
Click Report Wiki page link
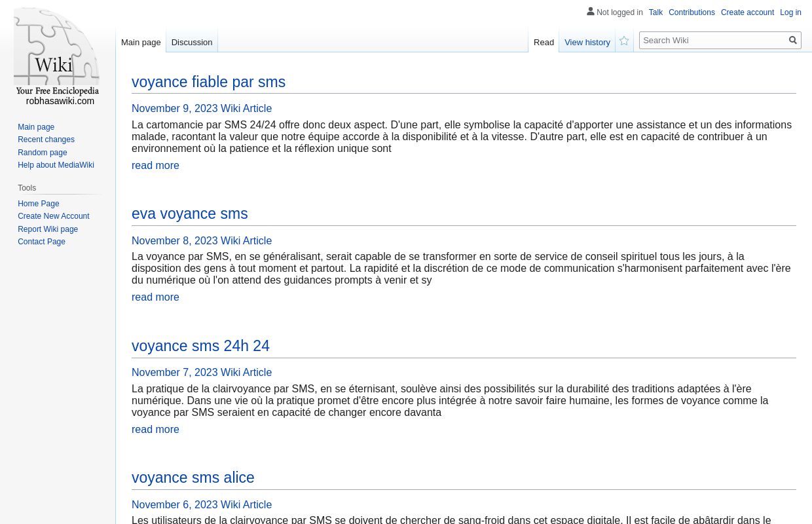(x=48, y=229)
